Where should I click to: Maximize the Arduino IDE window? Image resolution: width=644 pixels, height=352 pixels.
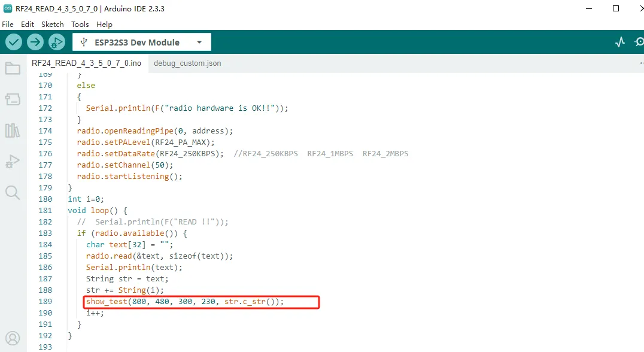[x=616, y=9]
